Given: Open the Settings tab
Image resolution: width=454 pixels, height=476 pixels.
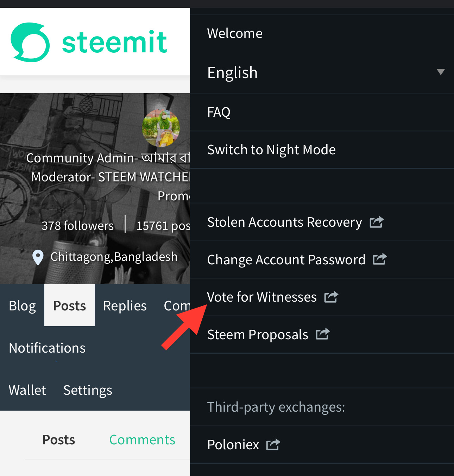Looking at the screenshot, I should (88, 390).
